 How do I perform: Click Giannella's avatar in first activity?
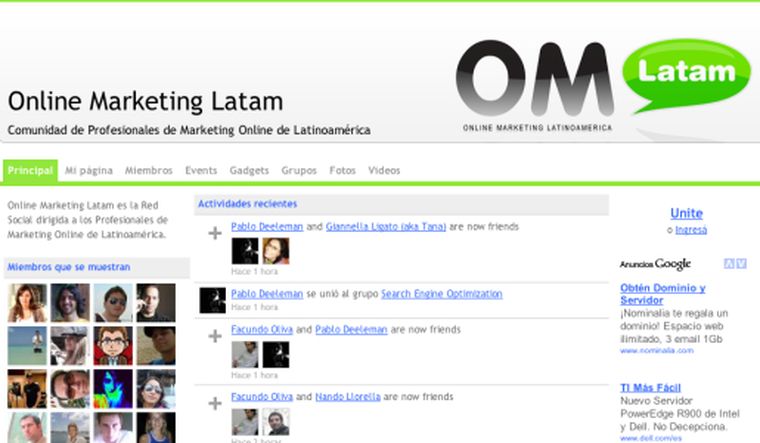pos(276,251)
